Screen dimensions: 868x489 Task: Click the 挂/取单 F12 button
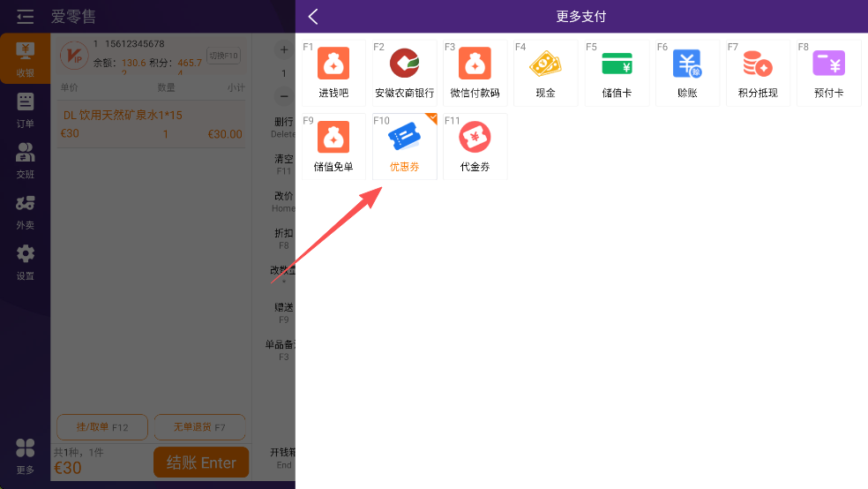point(102,427)
